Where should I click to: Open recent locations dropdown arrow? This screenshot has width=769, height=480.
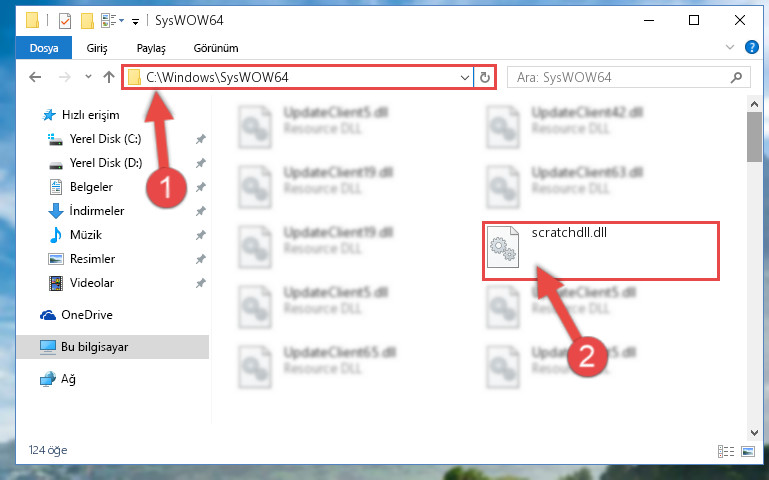click(88, 76)
